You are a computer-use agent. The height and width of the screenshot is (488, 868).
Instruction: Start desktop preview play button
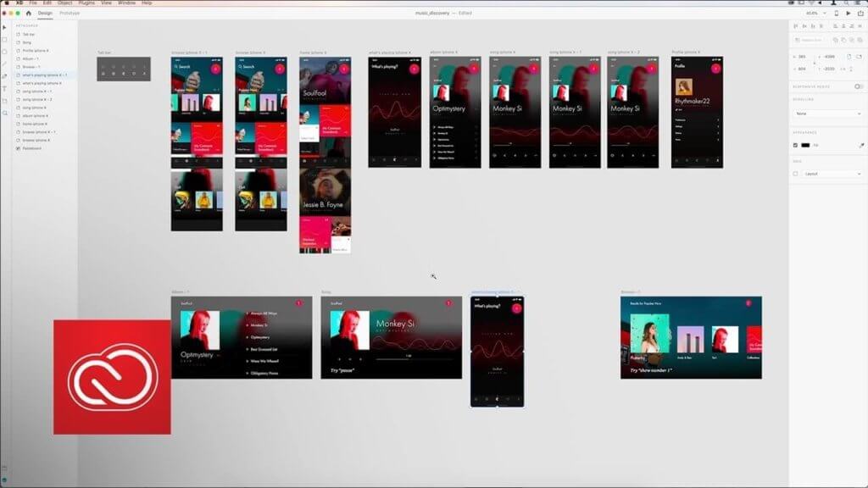[x=848, y=13]
